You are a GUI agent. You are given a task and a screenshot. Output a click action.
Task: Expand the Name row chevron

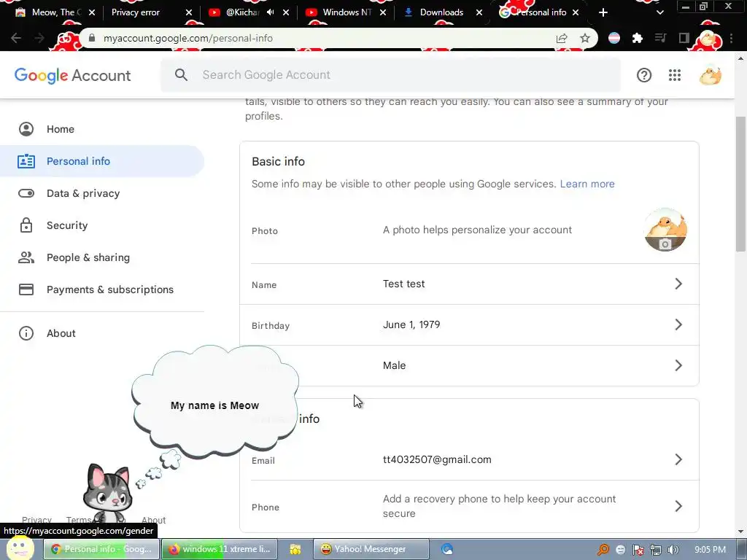[678, 284]
